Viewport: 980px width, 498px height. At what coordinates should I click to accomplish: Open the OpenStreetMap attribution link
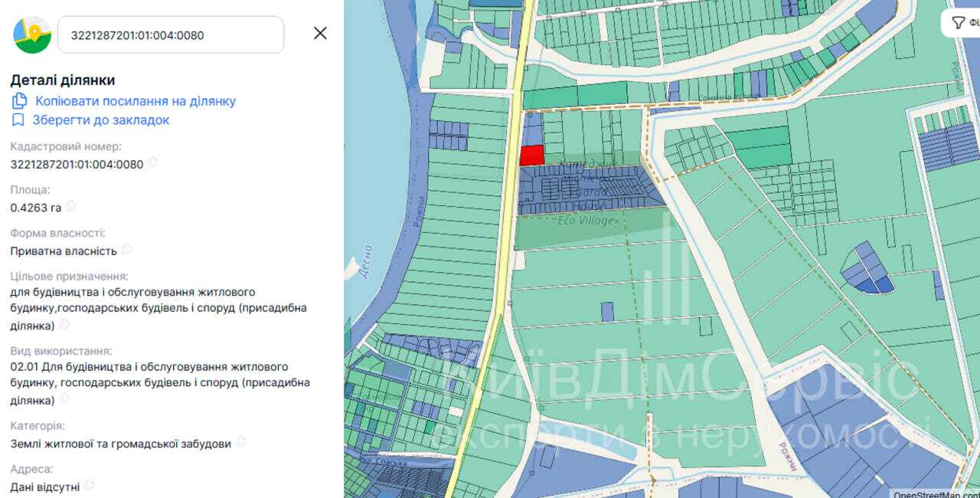pos(936,493)
